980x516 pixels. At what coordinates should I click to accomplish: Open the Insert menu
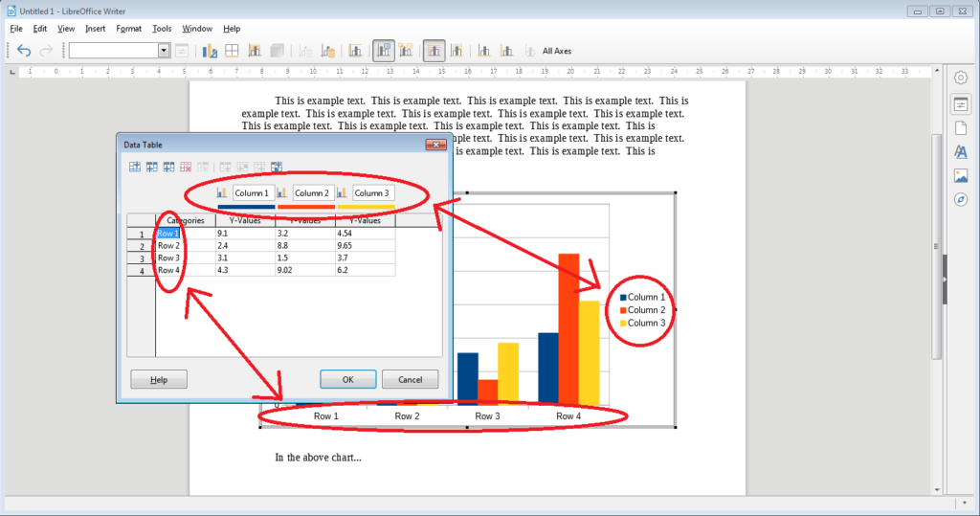click(95, 28)
